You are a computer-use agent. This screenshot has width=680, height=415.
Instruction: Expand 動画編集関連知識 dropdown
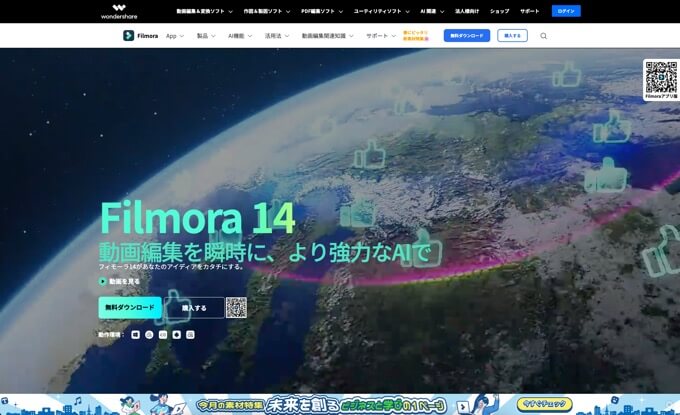(327, 36)
